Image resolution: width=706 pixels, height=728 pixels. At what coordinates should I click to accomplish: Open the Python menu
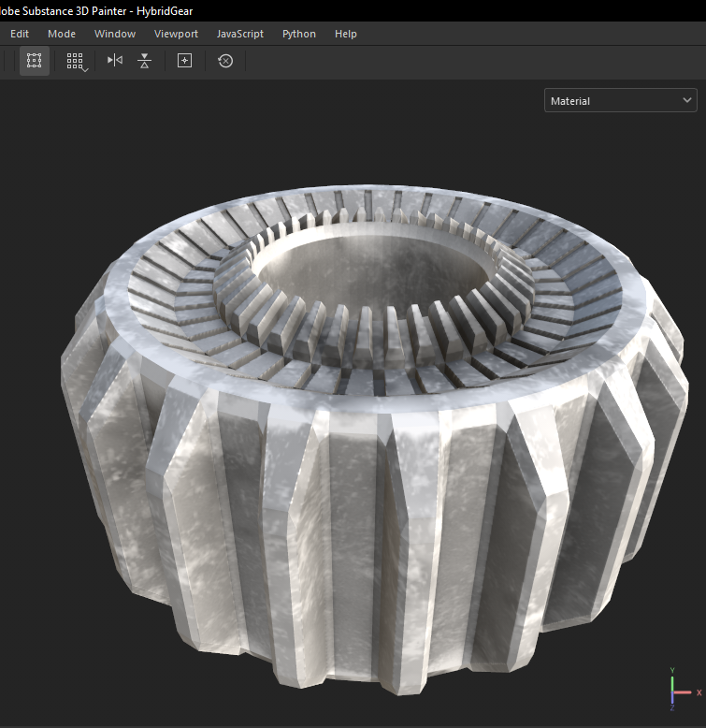pos(299,34)
